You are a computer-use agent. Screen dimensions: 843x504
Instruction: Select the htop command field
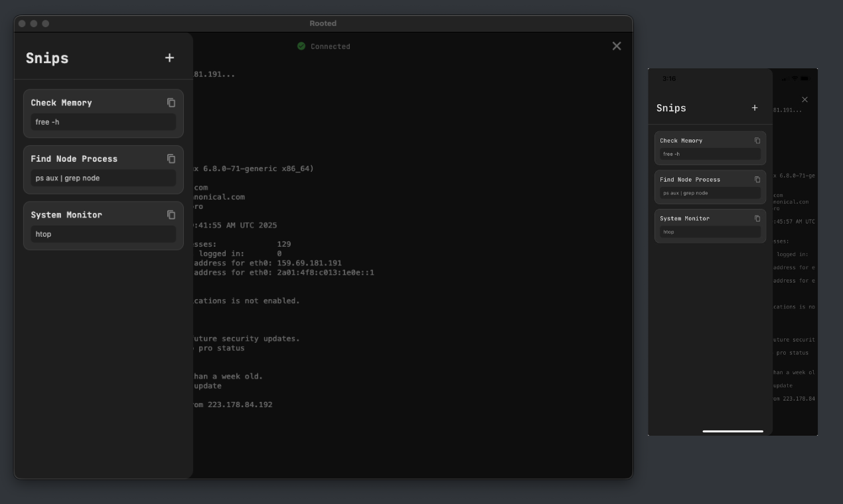[103, 233]
